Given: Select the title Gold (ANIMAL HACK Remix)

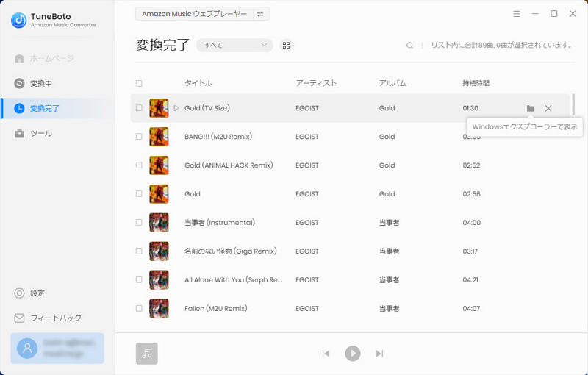Looking at the screenshot, I should click(229, 165).
